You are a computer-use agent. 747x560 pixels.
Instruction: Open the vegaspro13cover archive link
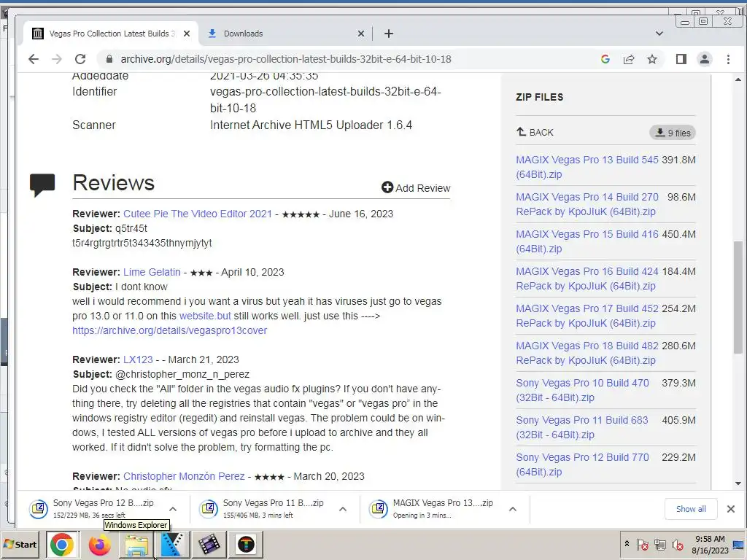click(169, 330)
